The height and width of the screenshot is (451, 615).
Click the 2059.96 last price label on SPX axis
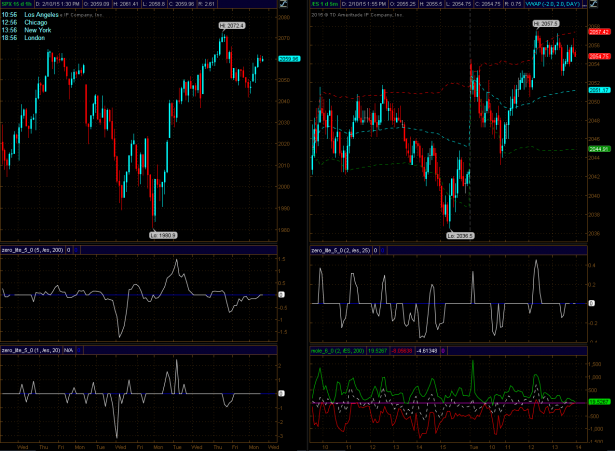[x=289, y=58]
